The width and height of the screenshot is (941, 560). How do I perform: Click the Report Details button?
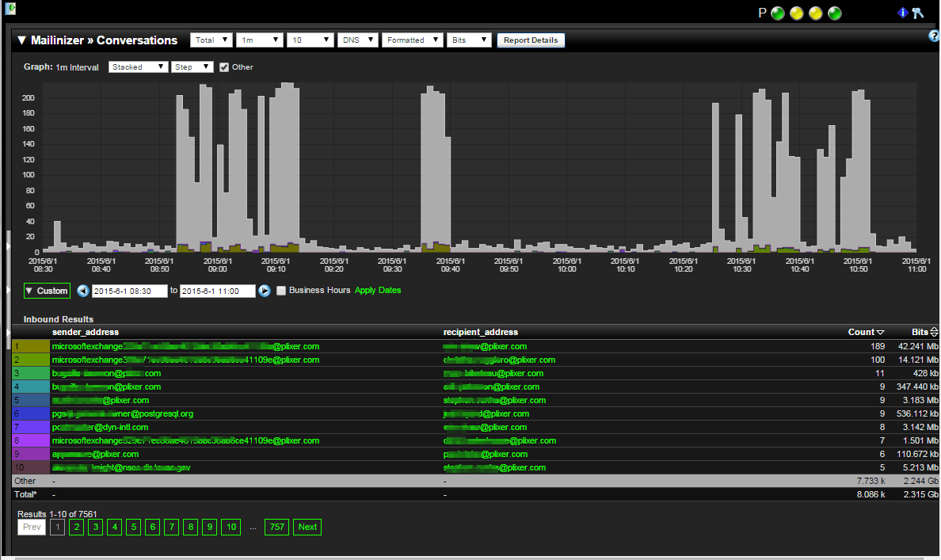[531, 40]
